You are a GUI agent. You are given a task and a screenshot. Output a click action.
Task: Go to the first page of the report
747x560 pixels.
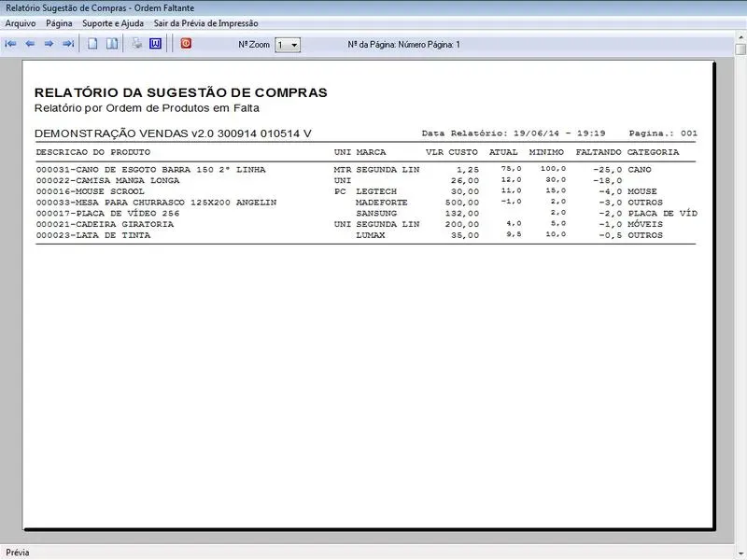(x=10, y=44)
